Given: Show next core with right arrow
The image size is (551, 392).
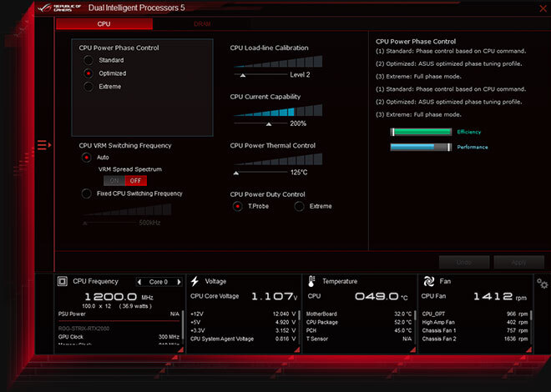Looking at the screenshot, I should click(x=179, y=282).
